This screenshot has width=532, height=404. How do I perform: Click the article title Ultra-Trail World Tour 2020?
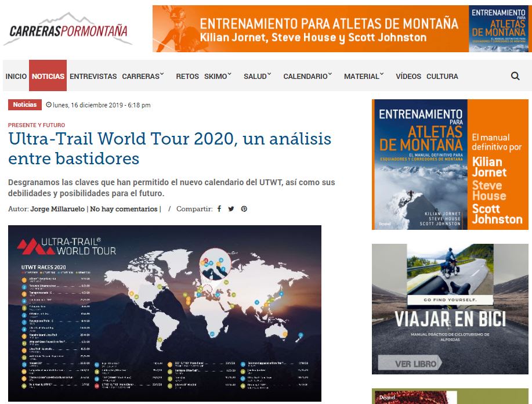tap(169, 149)
